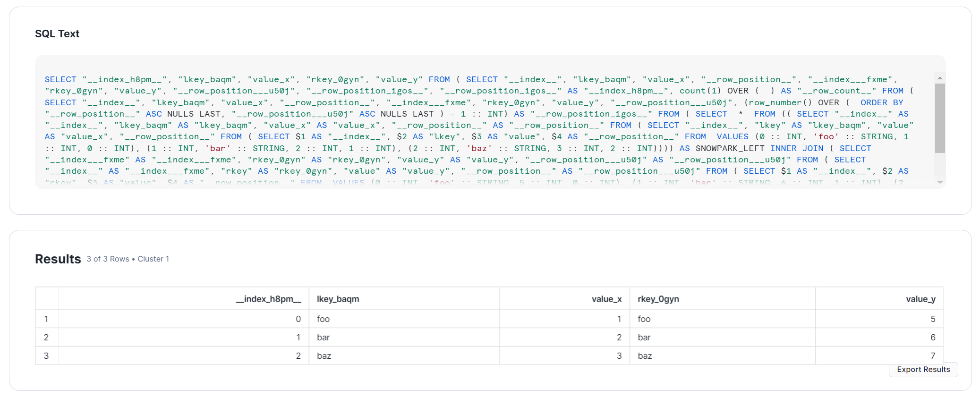Click the Export Results button
The image size is (980, 397).
click(923, 370)
